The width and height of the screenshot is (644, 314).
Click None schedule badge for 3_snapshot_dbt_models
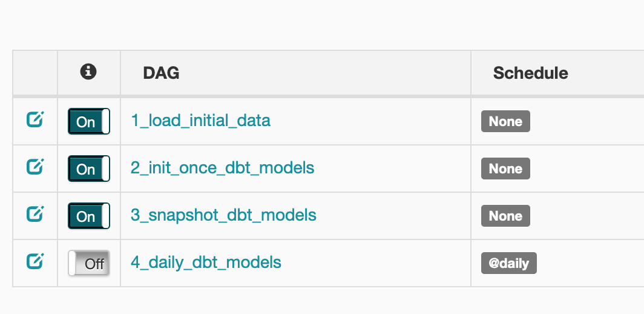505,216
